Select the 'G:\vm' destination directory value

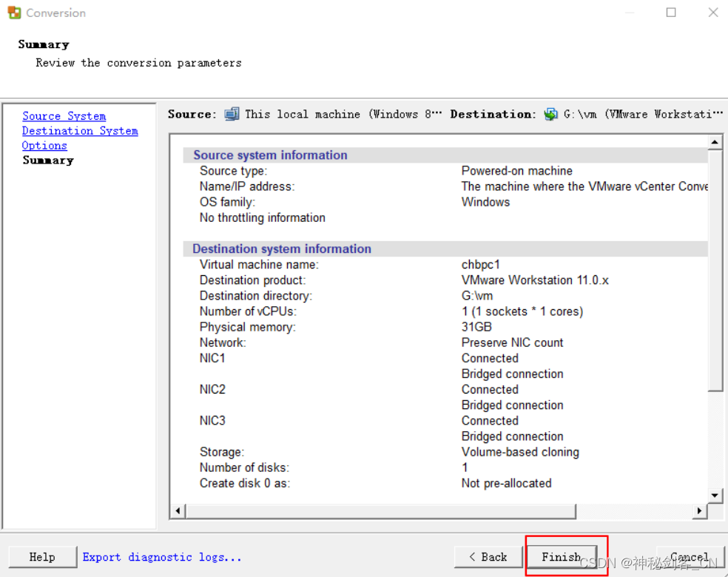[477, 296]
